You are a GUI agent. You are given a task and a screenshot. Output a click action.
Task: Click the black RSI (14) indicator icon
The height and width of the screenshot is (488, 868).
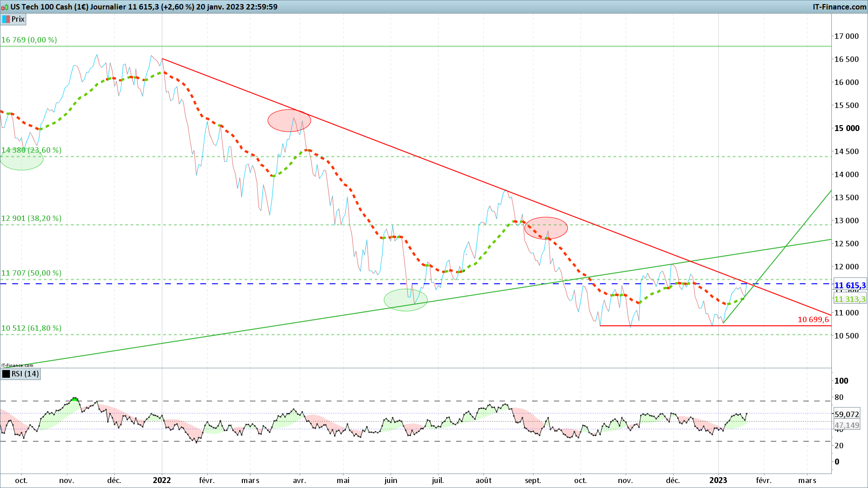[6, 374]
